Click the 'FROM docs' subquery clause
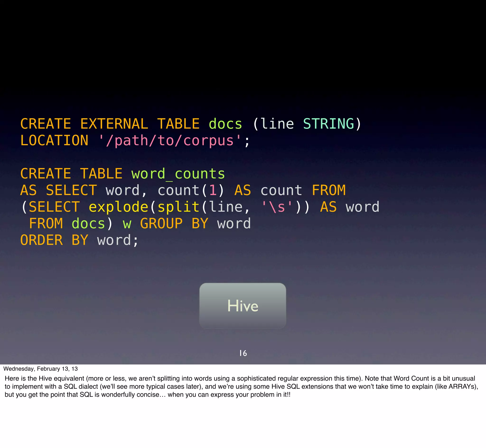 [67, 224]
